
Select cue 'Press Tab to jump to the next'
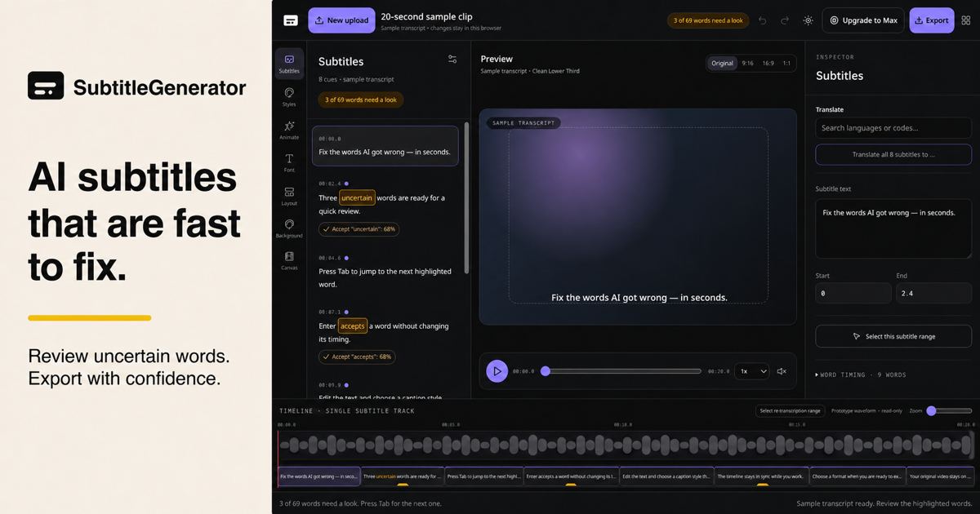pyautogui.click(x=385, y=272)
